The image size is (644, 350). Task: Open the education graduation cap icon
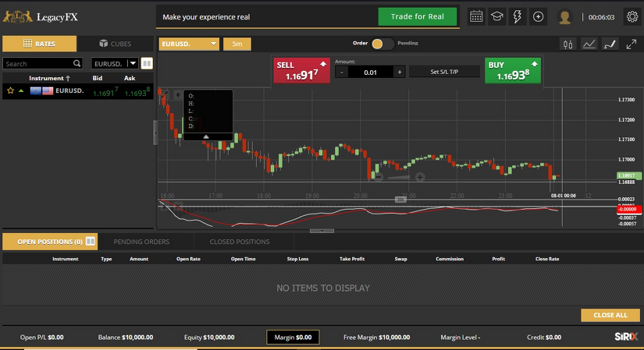497,17
